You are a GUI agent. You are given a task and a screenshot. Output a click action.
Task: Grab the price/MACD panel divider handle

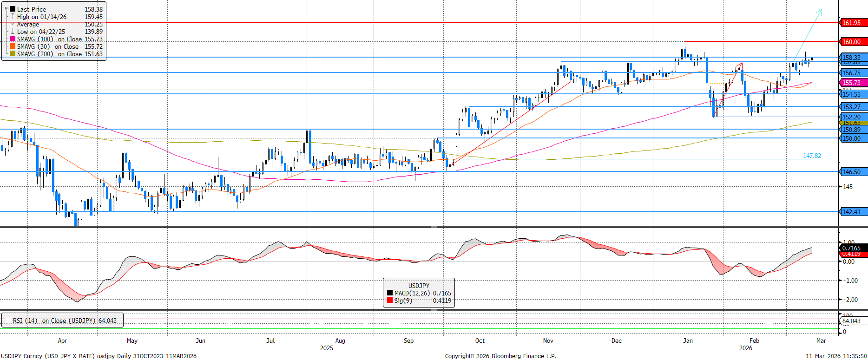pos(434,227)
